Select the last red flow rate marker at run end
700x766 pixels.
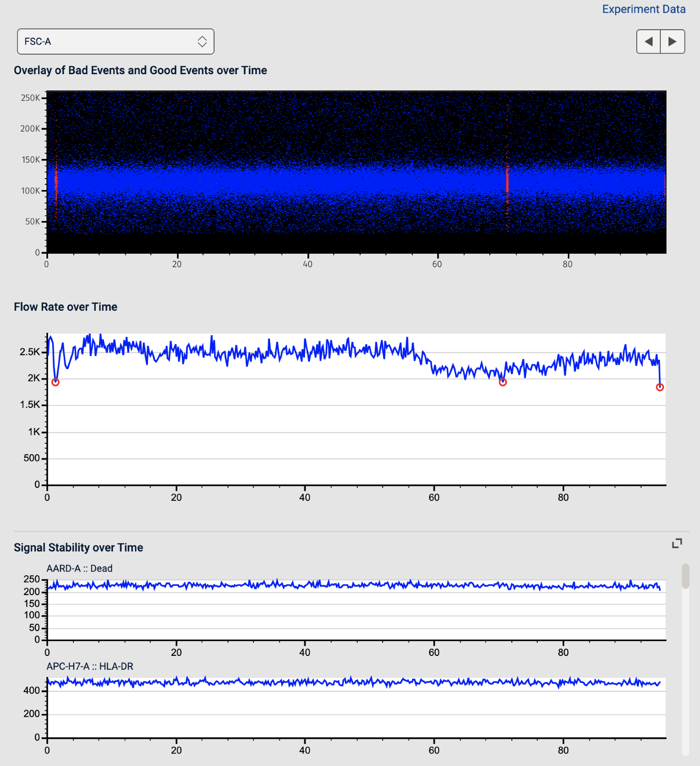660,387
